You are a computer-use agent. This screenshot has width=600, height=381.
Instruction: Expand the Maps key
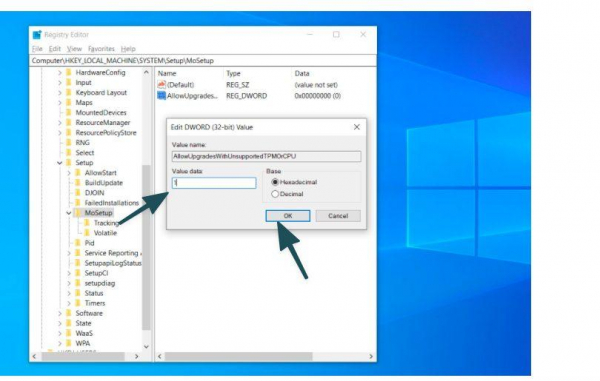point(60,103)
